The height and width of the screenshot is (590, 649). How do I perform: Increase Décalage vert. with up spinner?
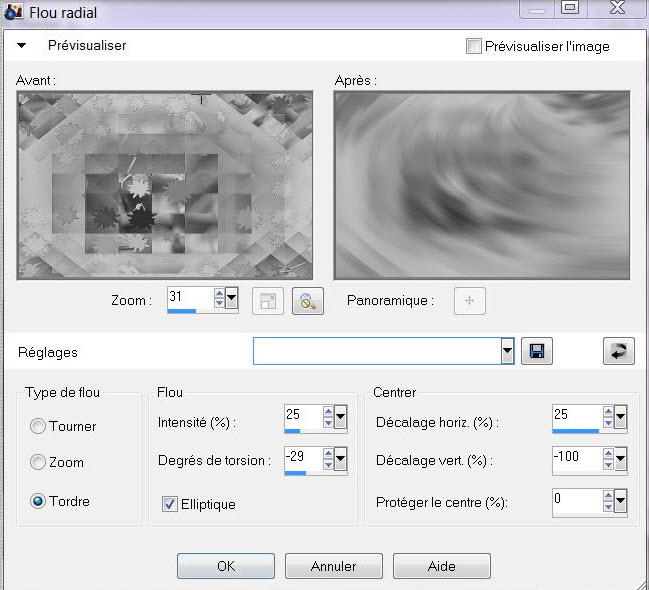coord(608,453)
